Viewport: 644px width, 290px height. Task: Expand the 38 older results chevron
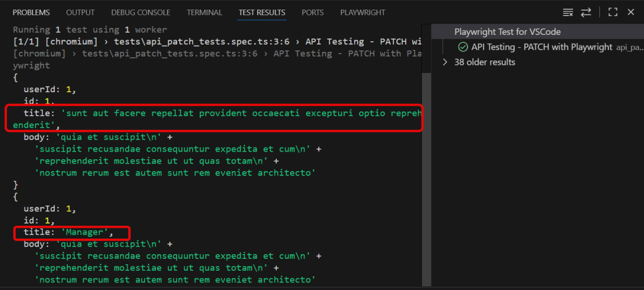point(445,62)
